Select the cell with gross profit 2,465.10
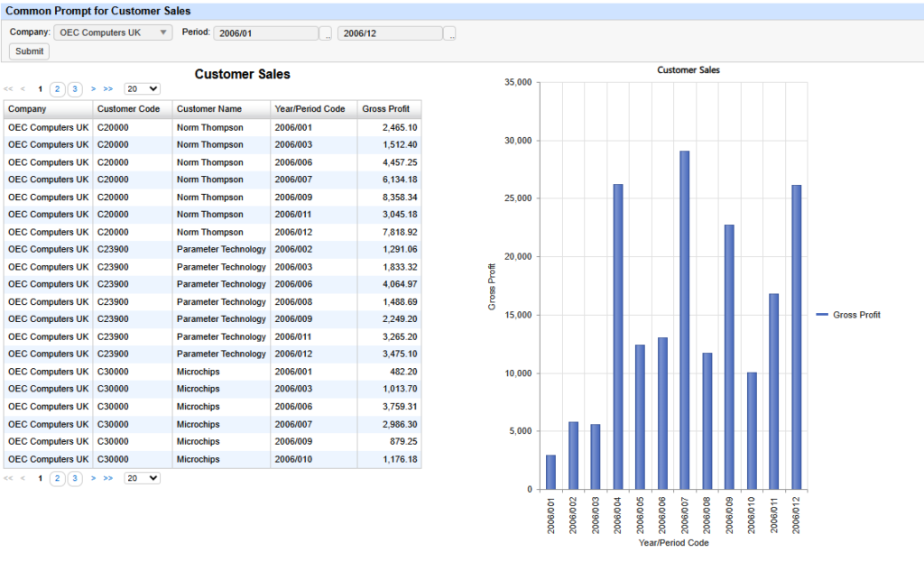Viewport: 924px width, 571px height. pos(390,127)
